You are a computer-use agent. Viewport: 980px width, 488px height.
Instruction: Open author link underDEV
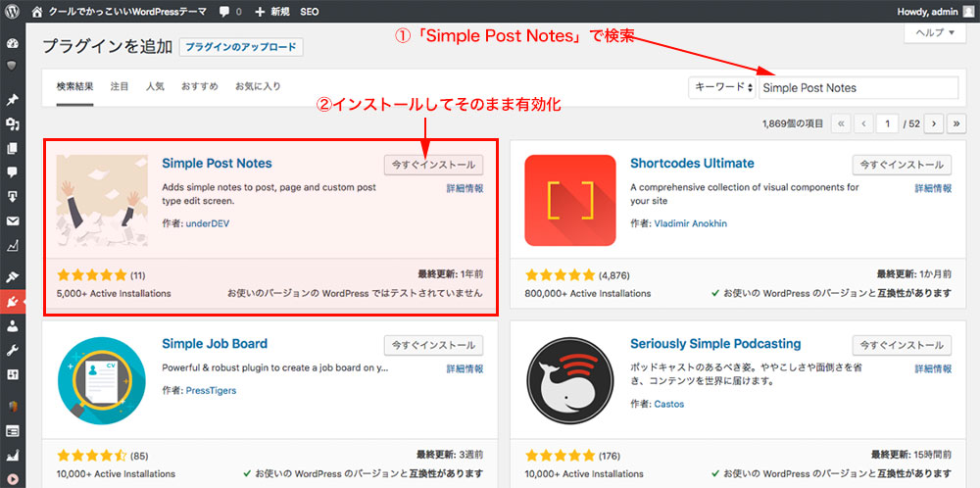coord(208,223)
